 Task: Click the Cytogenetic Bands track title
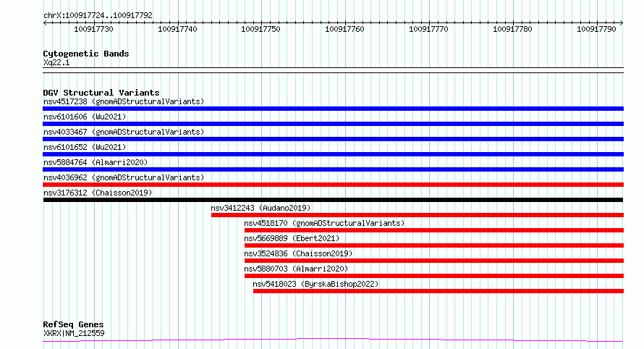(86, 54)
